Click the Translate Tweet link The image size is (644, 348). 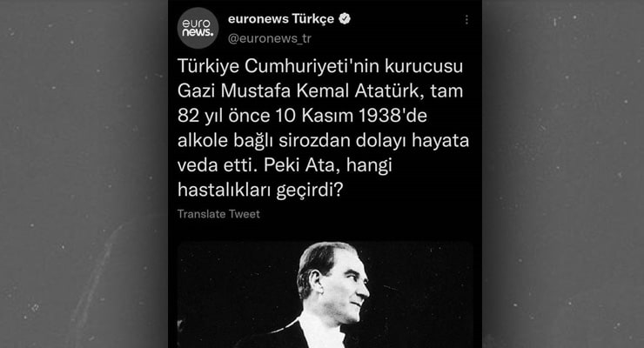click(x=218, y=214)
